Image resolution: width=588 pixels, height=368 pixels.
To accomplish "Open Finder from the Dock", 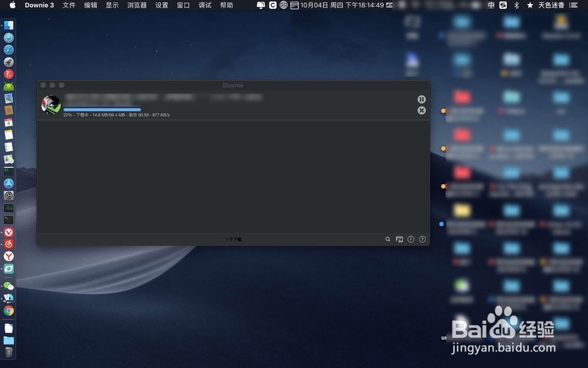I will 9,25.
